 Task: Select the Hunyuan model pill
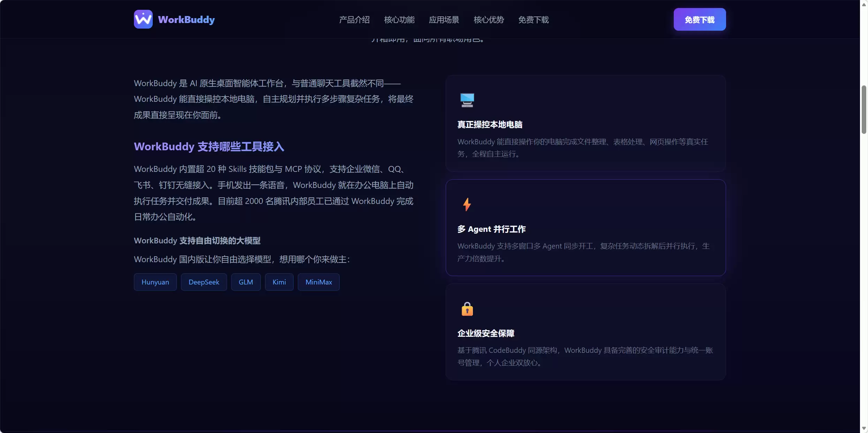coord(155,282)
